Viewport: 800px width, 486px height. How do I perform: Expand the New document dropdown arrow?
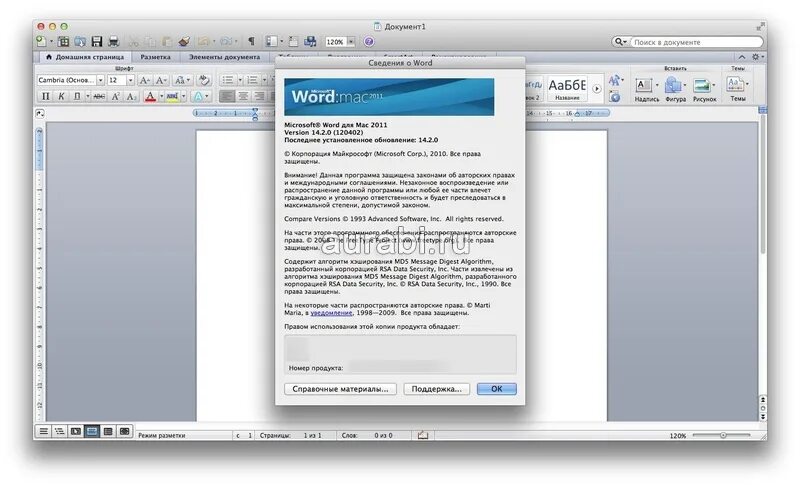coord(52,42)
